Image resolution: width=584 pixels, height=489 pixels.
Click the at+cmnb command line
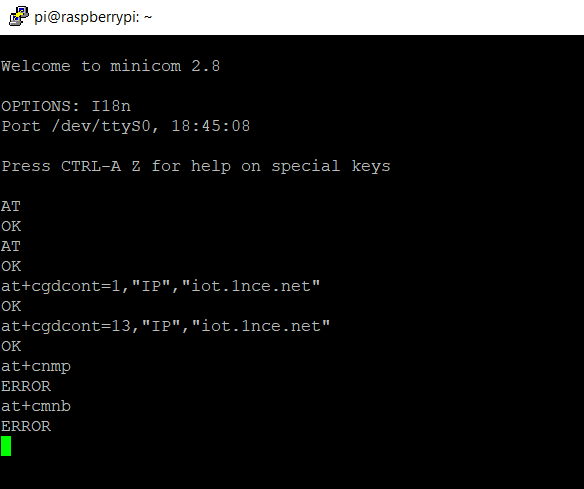(x=36, y=406)
